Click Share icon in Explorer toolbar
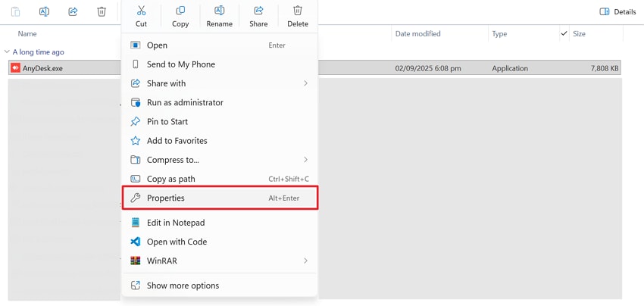The width and height of the screenshot is (644, 306). click(x=73, y=11)
